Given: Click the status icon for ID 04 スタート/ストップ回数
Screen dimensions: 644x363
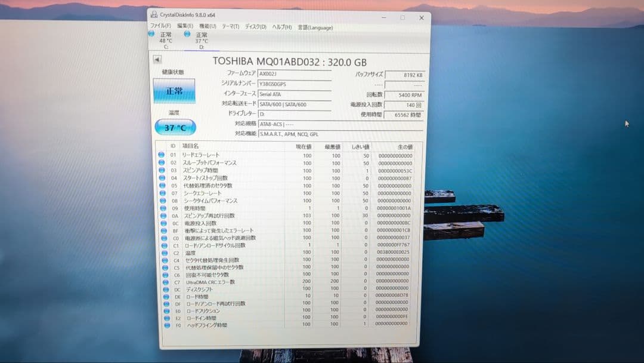Looking at the screenshot, I should pos(162,178).
